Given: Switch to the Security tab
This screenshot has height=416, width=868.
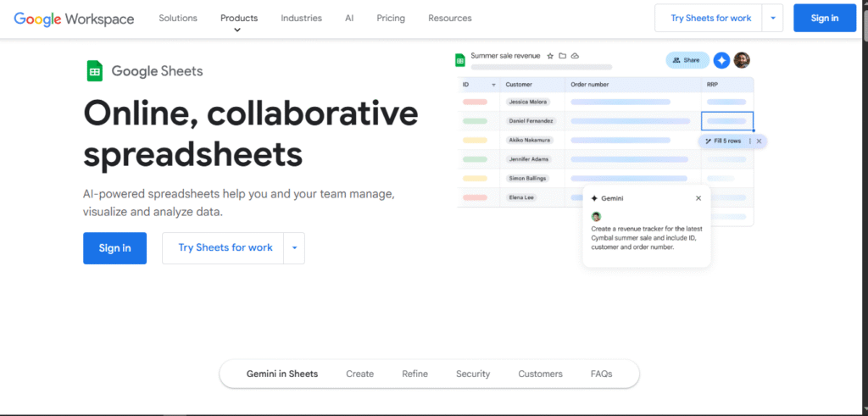Looking at the screenshot, I should (x=473, y=374).
